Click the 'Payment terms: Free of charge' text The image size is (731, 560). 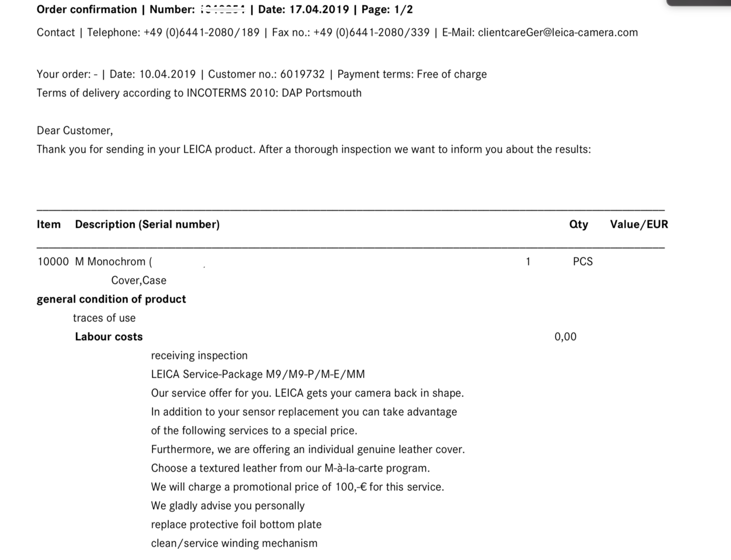[412, 74]
